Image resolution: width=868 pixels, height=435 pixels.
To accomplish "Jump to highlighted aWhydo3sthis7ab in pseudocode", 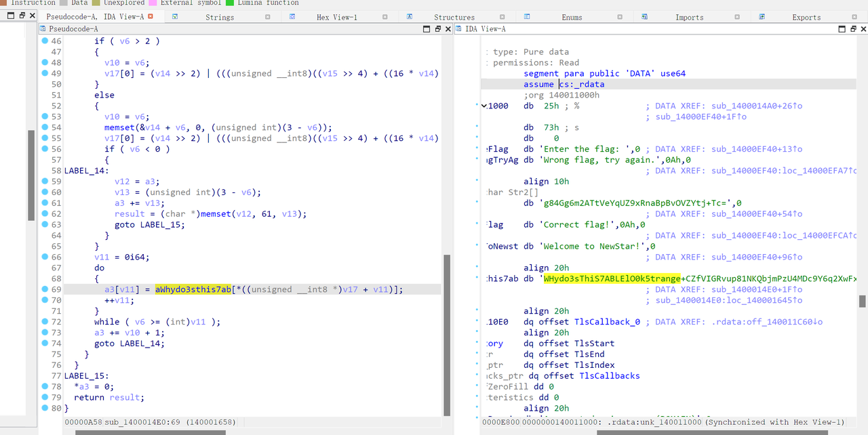I will tap(193, 289).
